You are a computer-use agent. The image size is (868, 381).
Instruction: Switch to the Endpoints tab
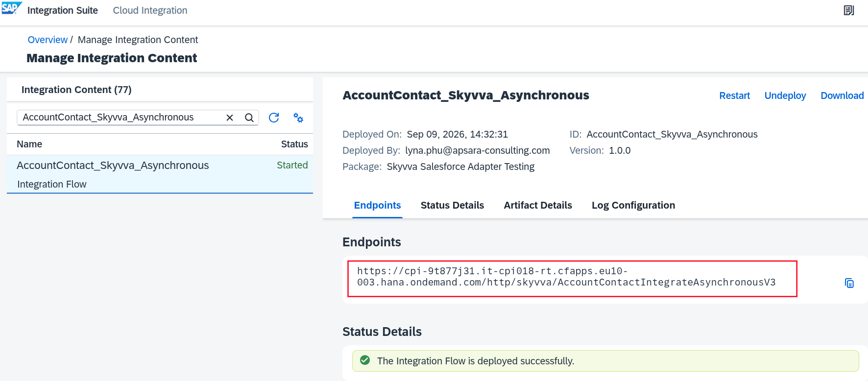click(377, 205)
